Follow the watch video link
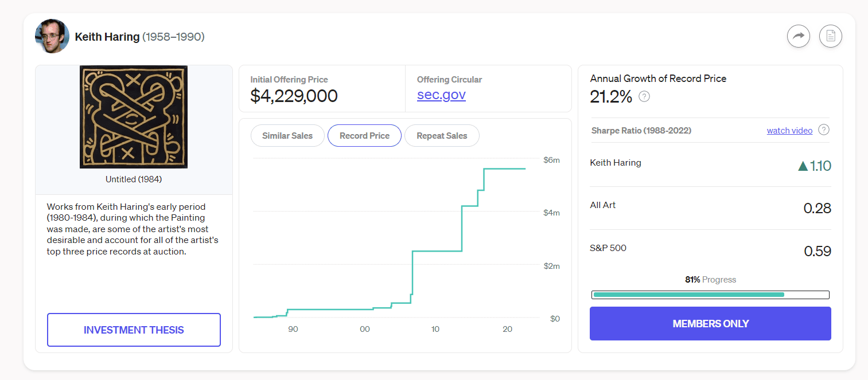 coord(789,131)
